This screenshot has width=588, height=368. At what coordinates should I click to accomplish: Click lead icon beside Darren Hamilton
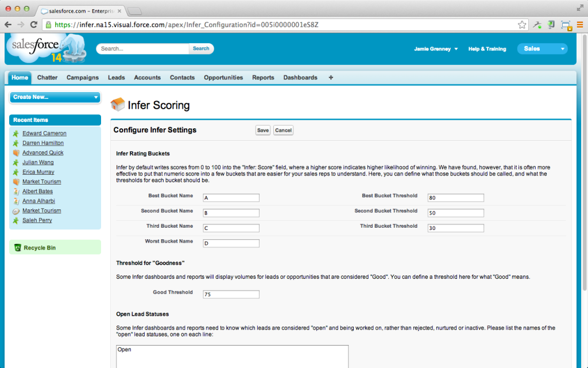(x=16, y=143)
